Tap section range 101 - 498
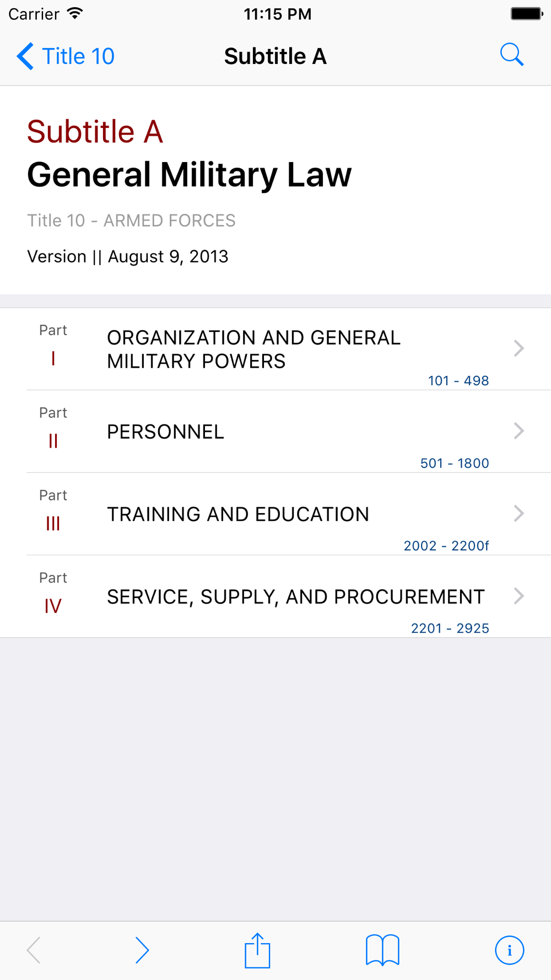Image resolution: width=551 pixels, height=980 pixels. (x=458, y=381)
